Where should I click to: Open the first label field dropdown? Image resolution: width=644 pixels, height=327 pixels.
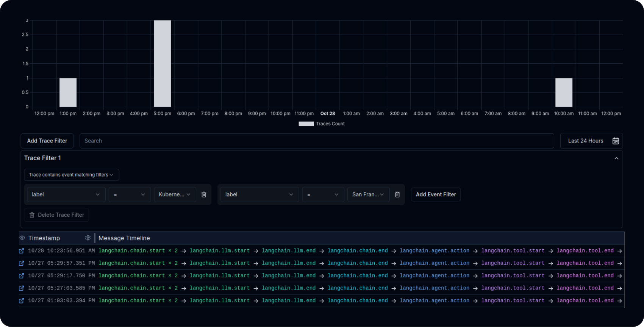click(66, 194)
